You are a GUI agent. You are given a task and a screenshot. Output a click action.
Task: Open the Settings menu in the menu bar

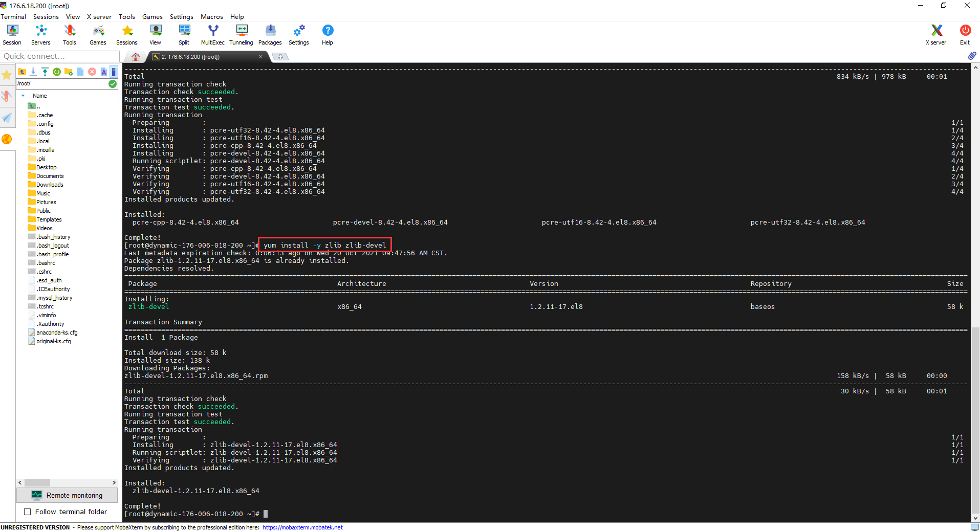point(182,17)
